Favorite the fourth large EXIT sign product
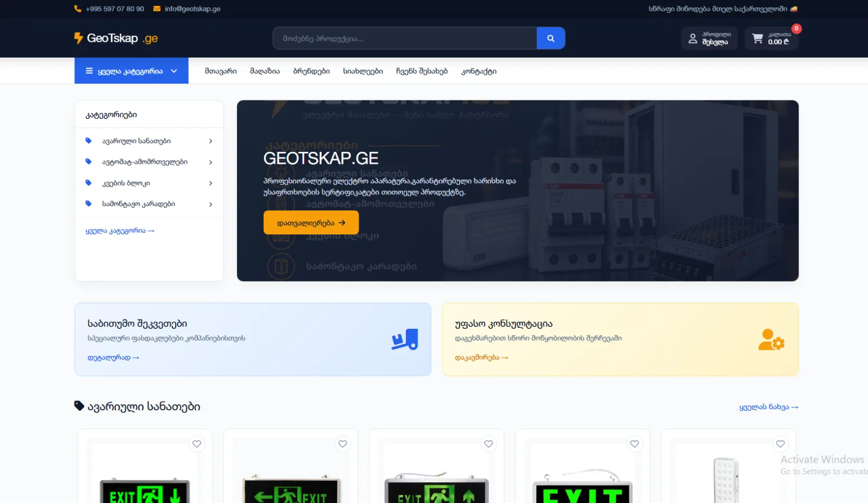The image size is (868, 503). point(635,444)
